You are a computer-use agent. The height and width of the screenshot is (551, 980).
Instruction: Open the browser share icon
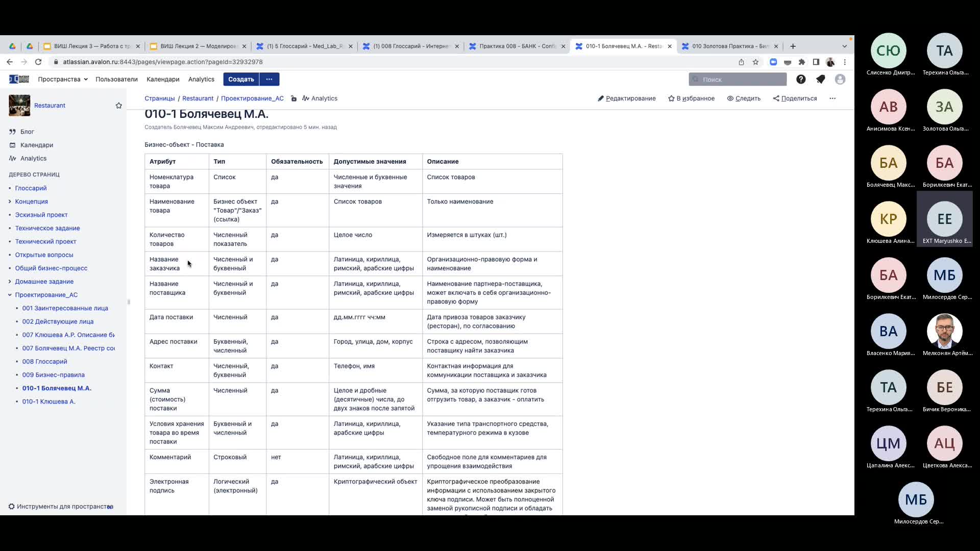click(x=741, y=62)
